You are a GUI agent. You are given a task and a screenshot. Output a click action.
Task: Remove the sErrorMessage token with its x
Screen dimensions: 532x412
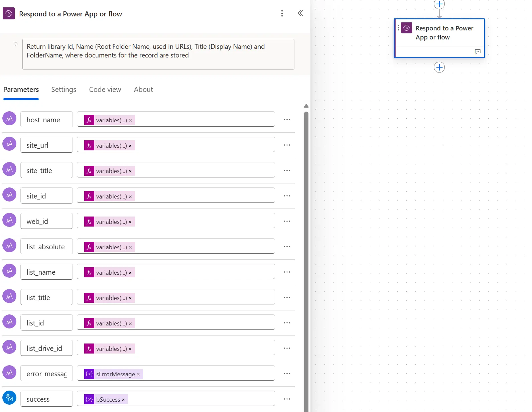138,374
